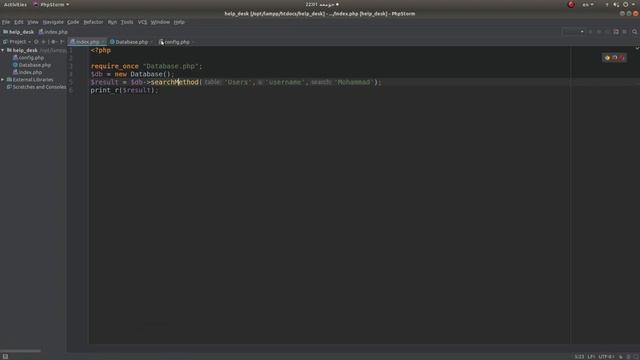Open PhpStorm application menu in top bar
The height and width of the screenshot is (360, 640).
point(51,4)
